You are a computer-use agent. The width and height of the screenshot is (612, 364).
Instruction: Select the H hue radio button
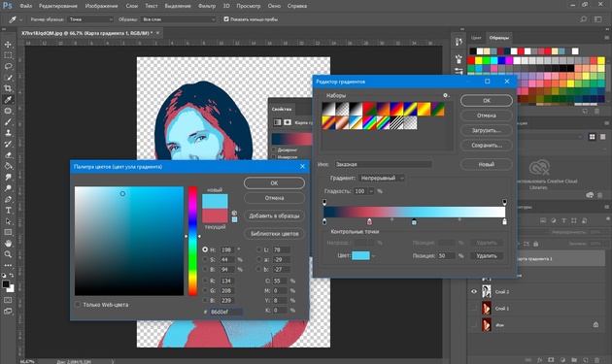click(205, 249)
